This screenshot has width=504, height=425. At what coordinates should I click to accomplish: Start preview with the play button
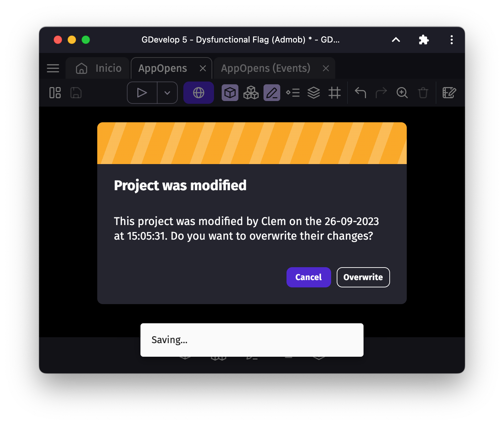point(142,93)
